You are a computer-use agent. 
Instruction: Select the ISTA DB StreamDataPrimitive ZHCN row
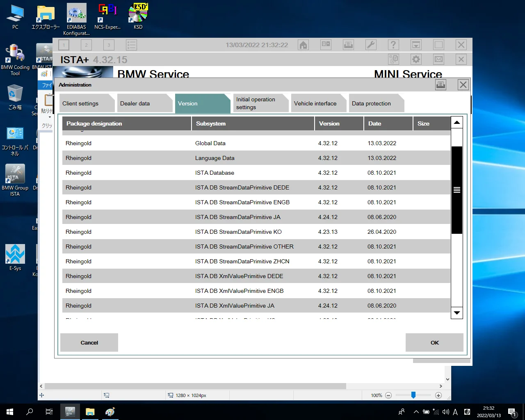coord(256,261)
